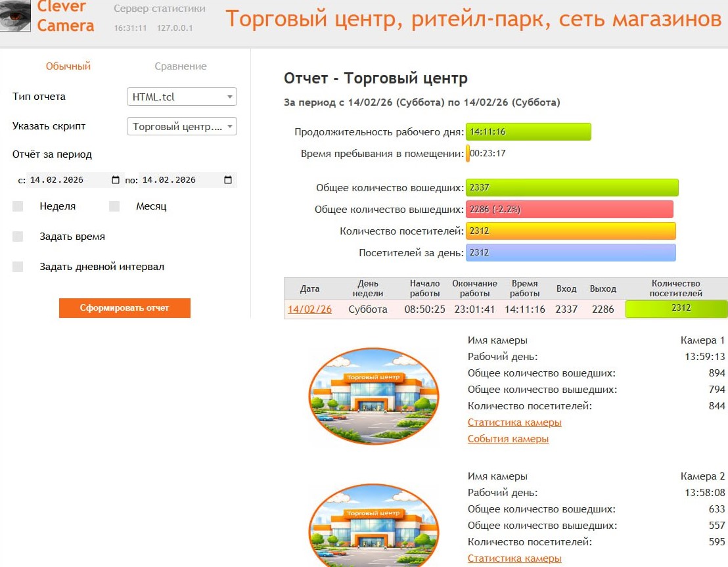Viewport: 728px width, 567px height.
Task: Click the Выход column header
Action: [x=603, y=288]
